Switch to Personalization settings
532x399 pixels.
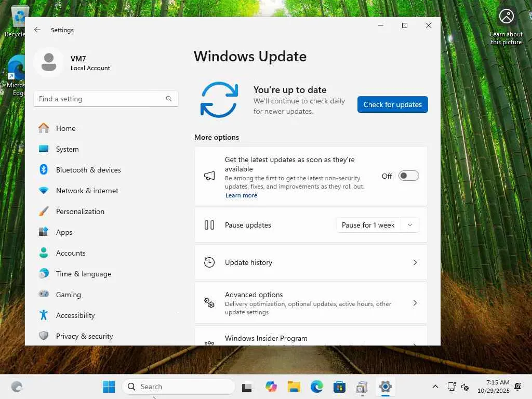(106, 211)
